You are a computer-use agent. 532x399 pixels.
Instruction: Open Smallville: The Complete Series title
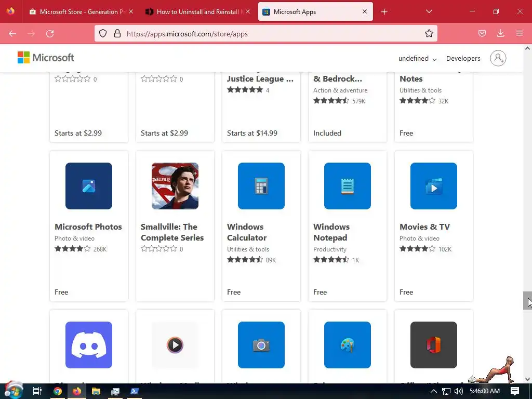[172, 232]
